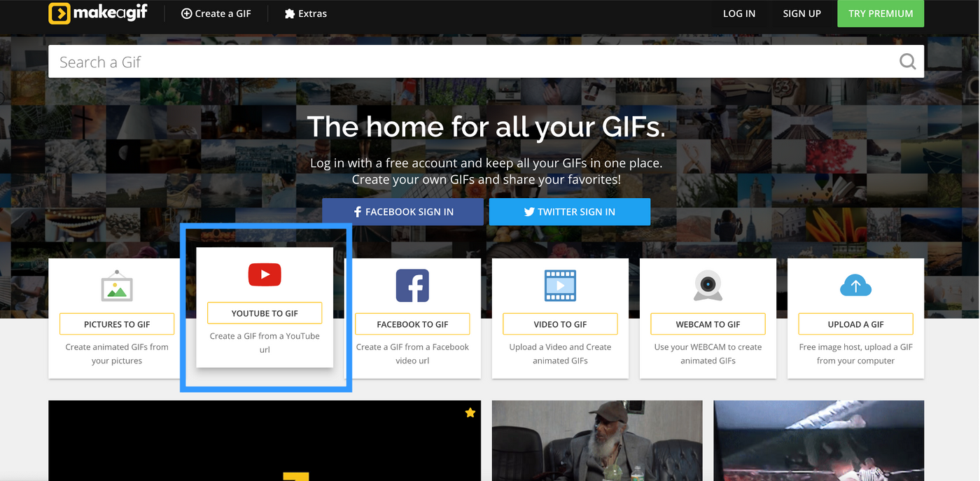
Task: Click the gold star on featured GIF
Action: point(470,413)
